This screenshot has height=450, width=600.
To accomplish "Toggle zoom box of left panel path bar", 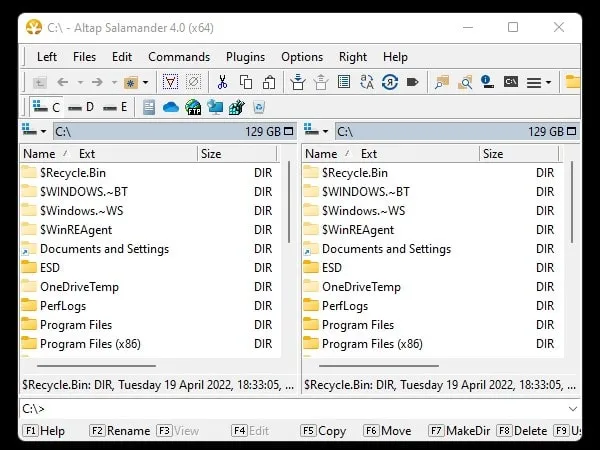I will tap(289, 132).
